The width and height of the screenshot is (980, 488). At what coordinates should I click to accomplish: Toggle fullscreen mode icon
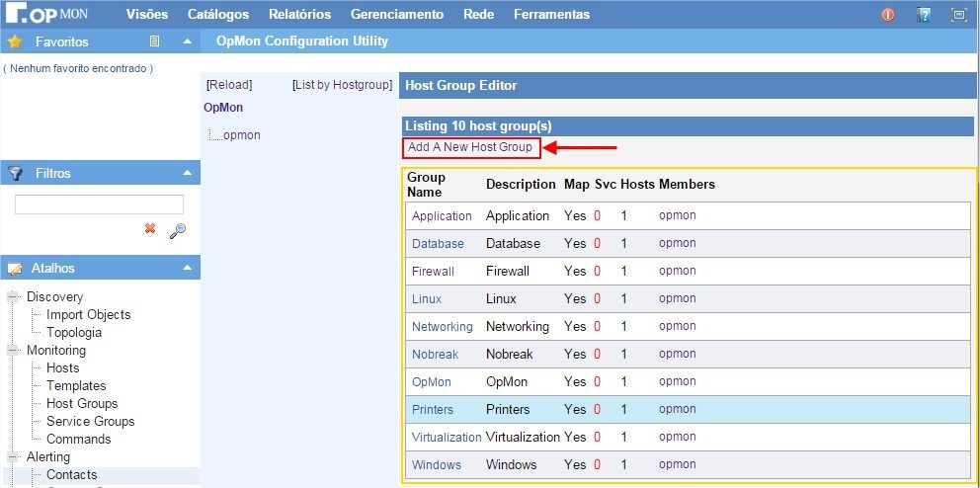point(958,15)
